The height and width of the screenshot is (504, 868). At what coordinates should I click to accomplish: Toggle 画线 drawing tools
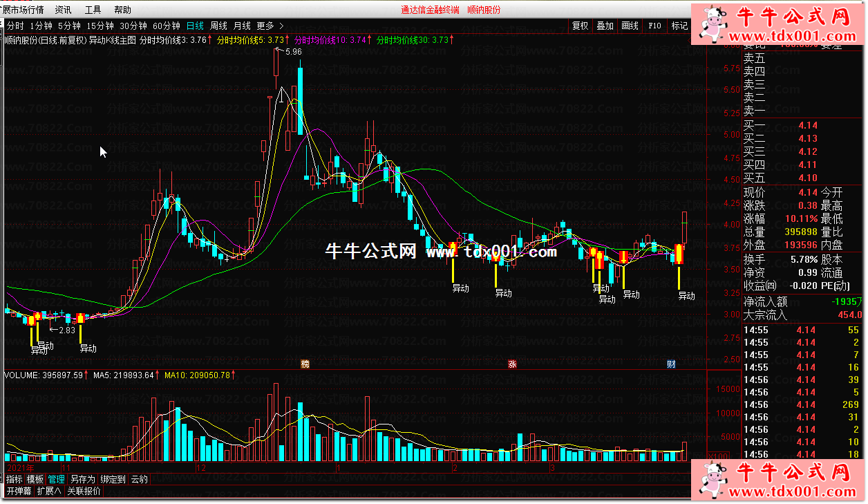(x=630, y=26)
